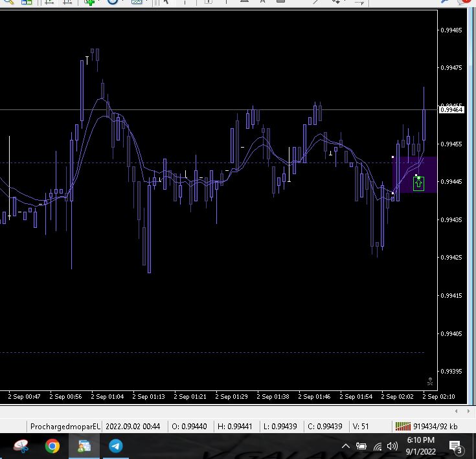
Task: Click the ProchargedmoparEL profile name
Action: tap(65, 427)
